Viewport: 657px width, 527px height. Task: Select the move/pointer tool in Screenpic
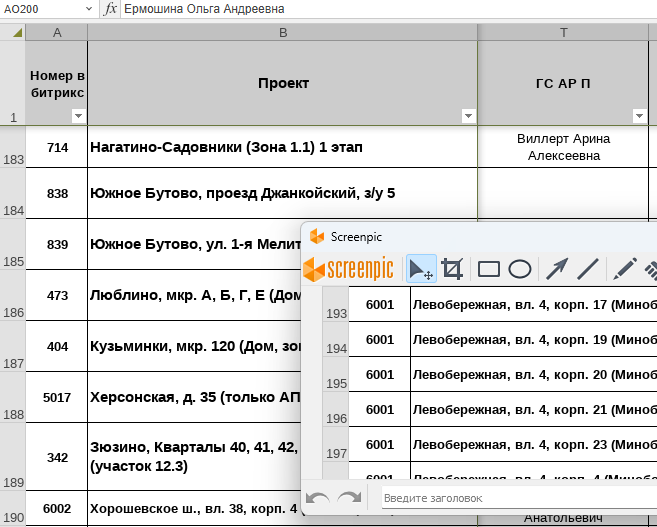[421, 269]
